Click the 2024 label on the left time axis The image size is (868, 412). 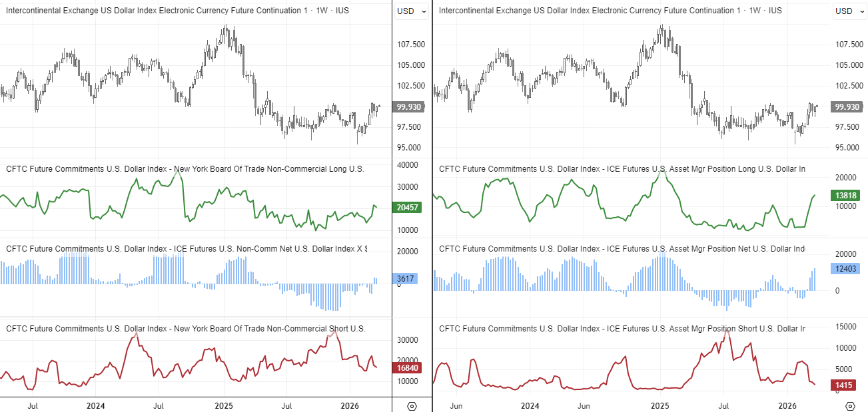[97, 405]
